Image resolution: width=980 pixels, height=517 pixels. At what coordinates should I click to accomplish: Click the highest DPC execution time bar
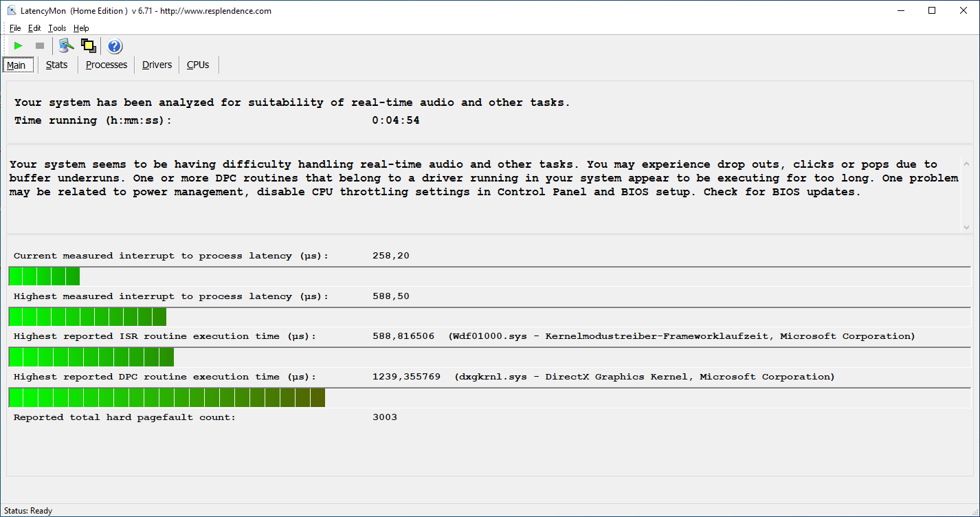tap(489, 398)
